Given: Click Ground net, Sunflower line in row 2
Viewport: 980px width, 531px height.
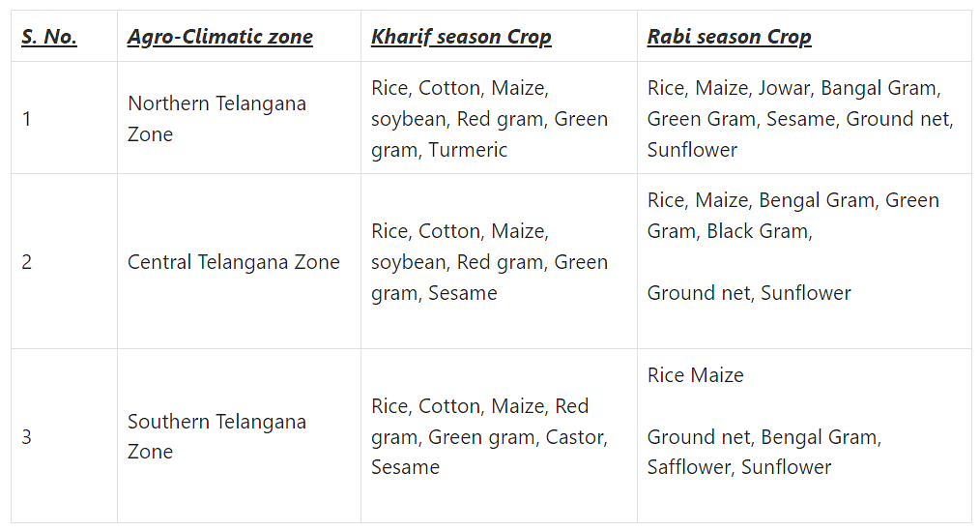Looking at the screenshot, I should 749,293.
